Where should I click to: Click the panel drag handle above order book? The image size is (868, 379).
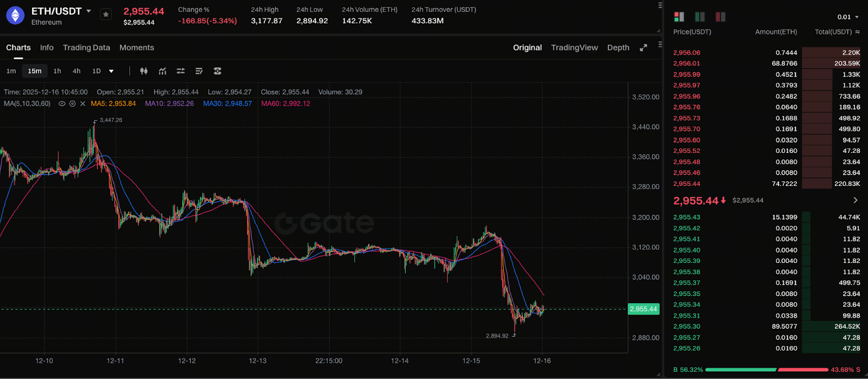coord(660,5)
